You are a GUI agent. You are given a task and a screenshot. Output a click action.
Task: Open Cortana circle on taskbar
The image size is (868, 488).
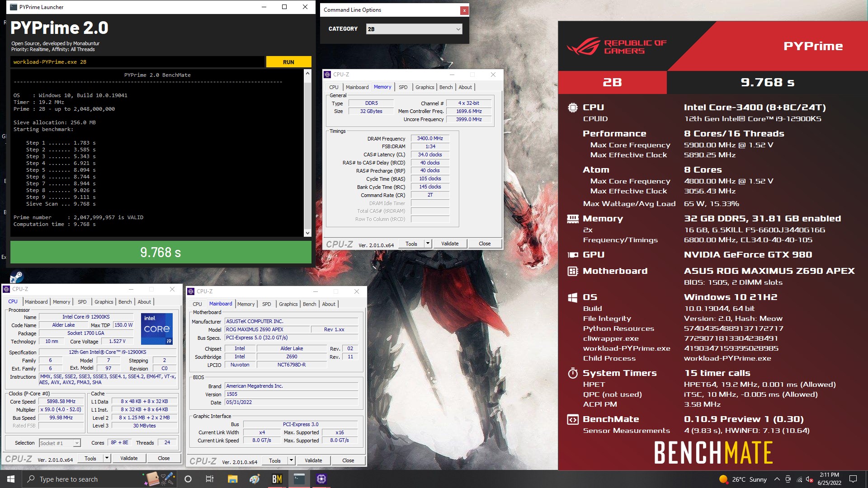point(188,479)
